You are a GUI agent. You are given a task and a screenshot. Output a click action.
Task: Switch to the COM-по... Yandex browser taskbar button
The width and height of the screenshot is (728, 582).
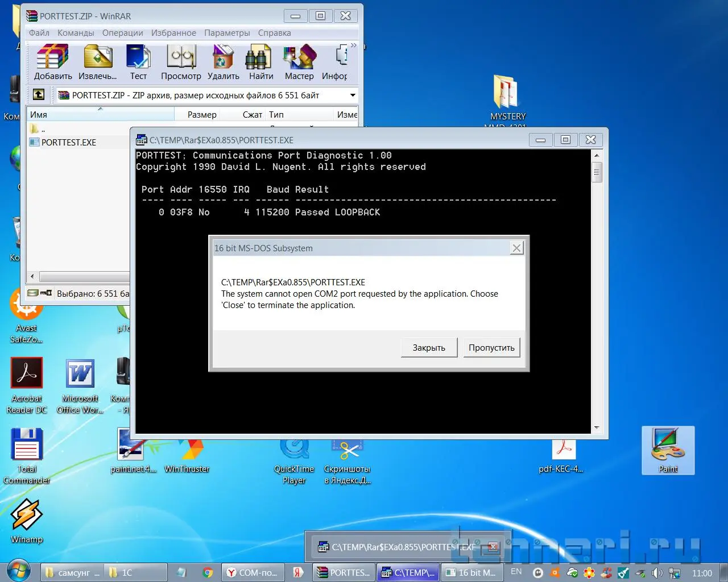pyautogui.click(x=252, y=572)
